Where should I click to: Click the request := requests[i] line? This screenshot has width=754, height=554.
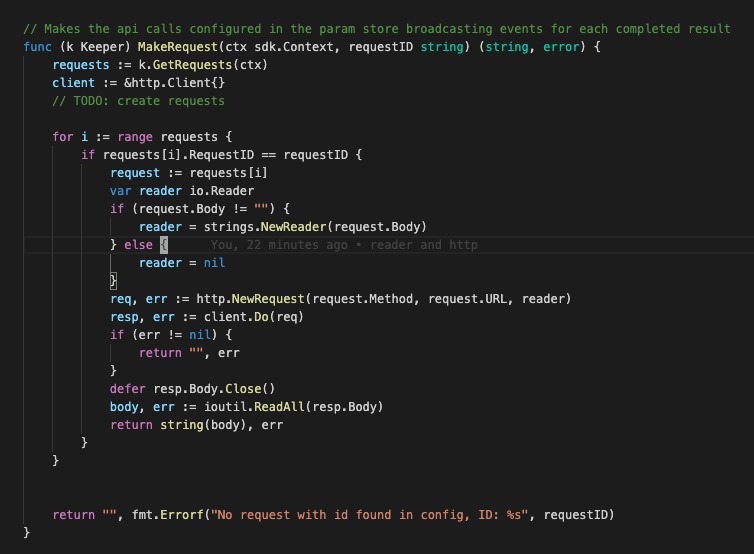(x=188, y=173)
